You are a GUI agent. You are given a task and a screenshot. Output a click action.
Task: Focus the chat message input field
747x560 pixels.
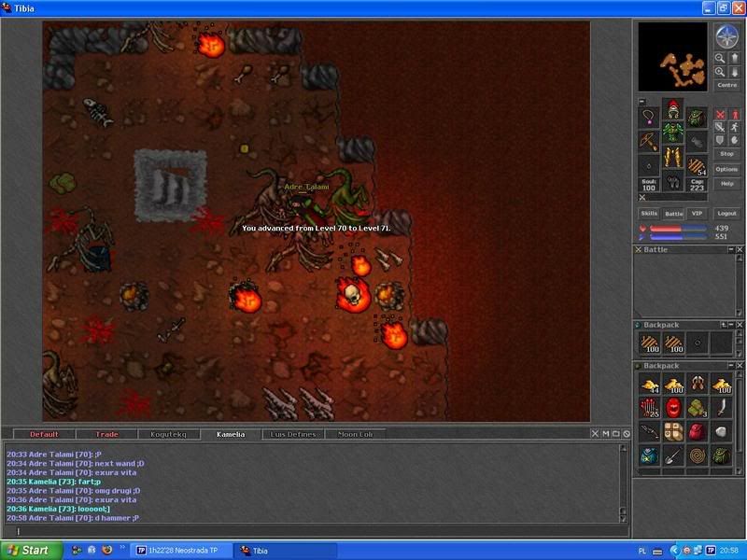click(x=317, y=531)
